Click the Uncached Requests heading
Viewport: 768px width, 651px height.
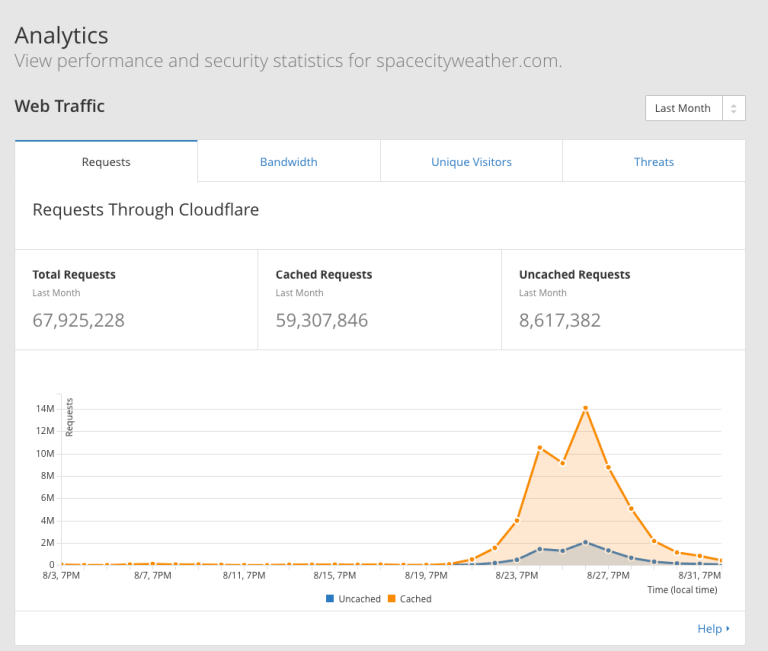tap(575, 274)
